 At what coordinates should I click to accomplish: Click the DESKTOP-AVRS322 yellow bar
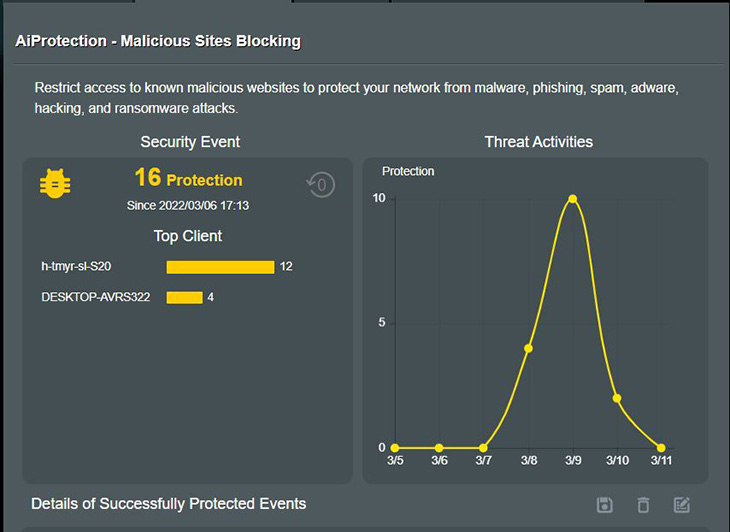184,297
